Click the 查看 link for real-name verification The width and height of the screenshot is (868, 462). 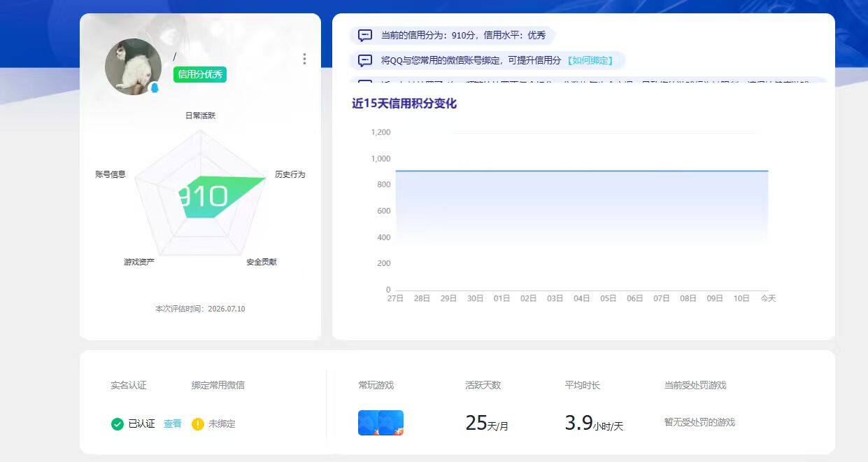[x=173, y=423]
